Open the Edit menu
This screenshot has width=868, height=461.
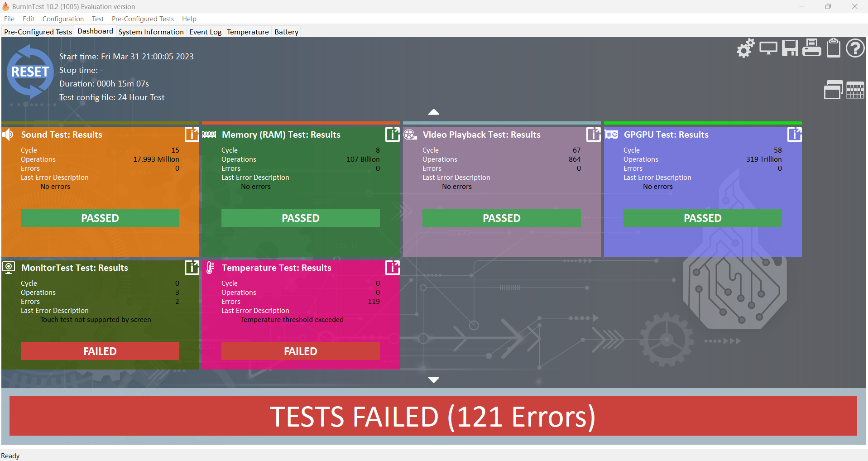coord(29,19)
